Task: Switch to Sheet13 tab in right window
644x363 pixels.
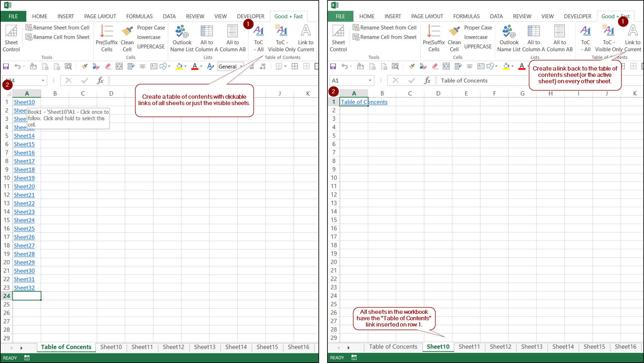Action: point(532,347)
